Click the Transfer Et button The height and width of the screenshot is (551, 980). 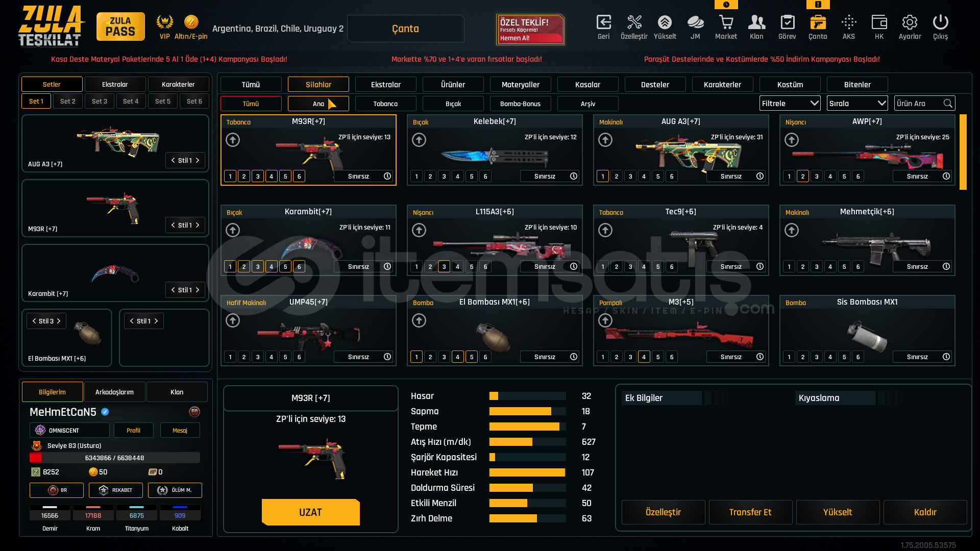[750, 512]
